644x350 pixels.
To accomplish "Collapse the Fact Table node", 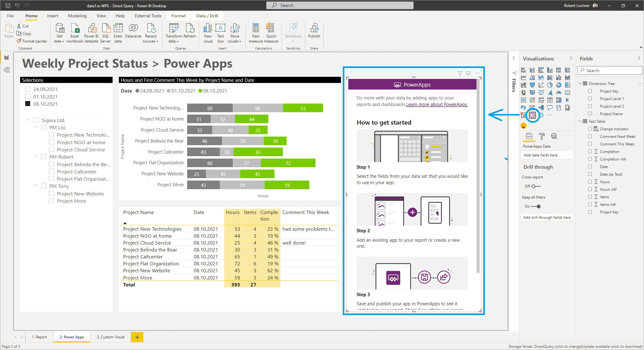I will (x=580, y=121).
